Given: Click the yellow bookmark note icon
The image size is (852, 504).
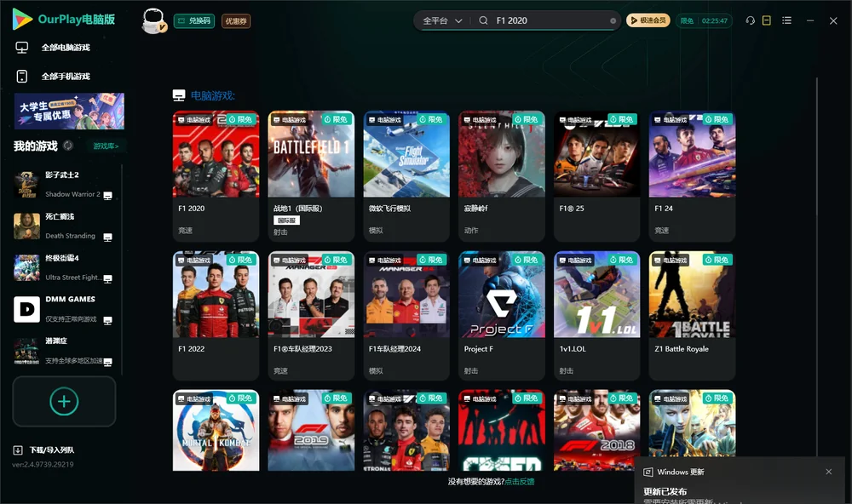Looking at the screenshot, I should [767, 20].
